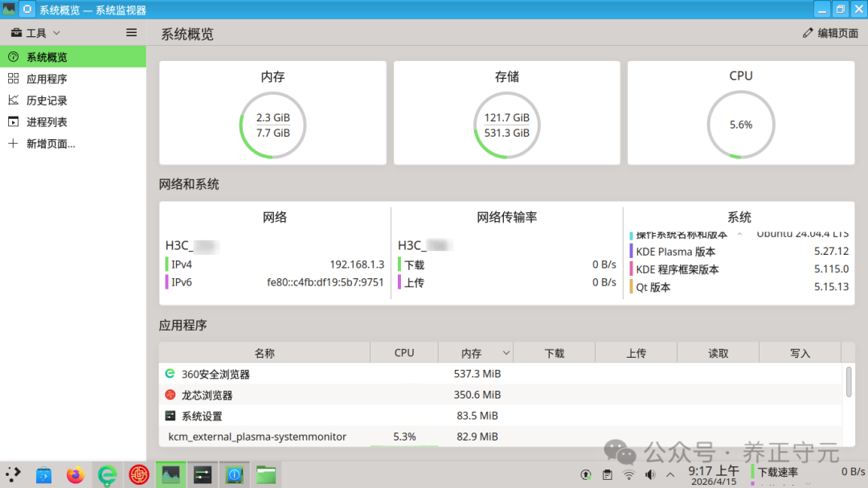This screenshot has height=488, width=868.
Task: Click the 编辑页面 edit page button
Action: click(x=830, y=33)
